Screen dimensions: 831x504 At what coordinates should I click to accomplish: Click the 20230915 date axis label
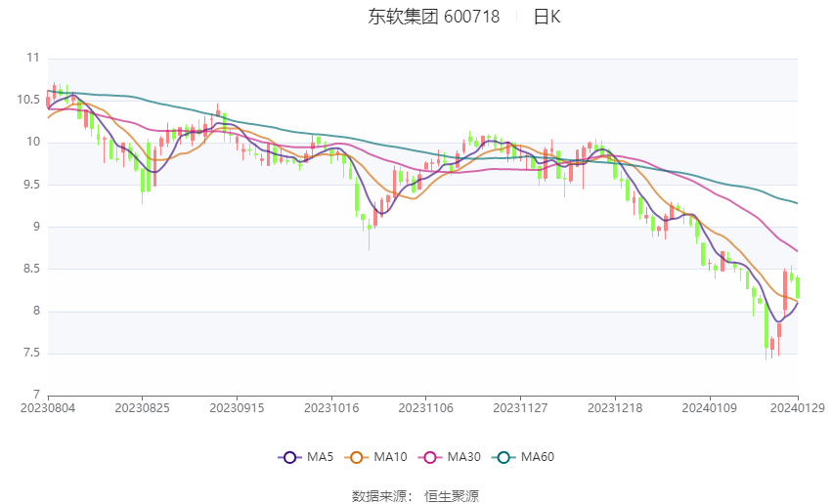click(x=237, y=408)
